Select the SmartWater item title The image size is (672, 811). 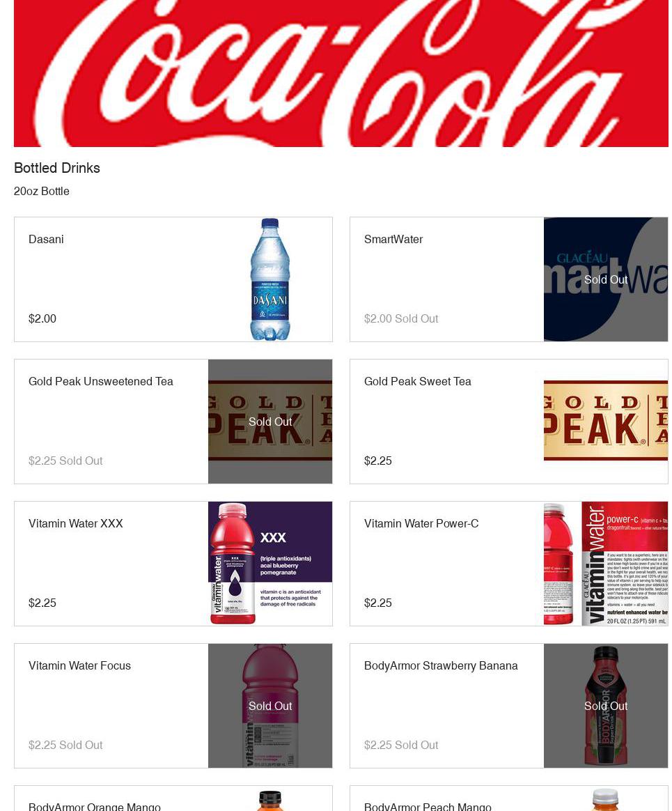(393, 240)
